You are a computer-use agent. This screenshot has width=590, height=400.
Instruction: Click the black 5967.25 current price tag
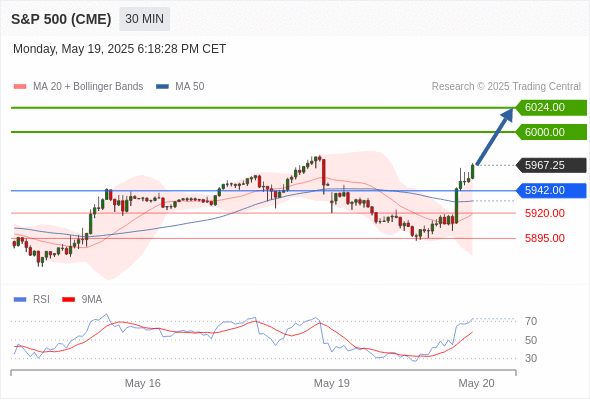551,165
